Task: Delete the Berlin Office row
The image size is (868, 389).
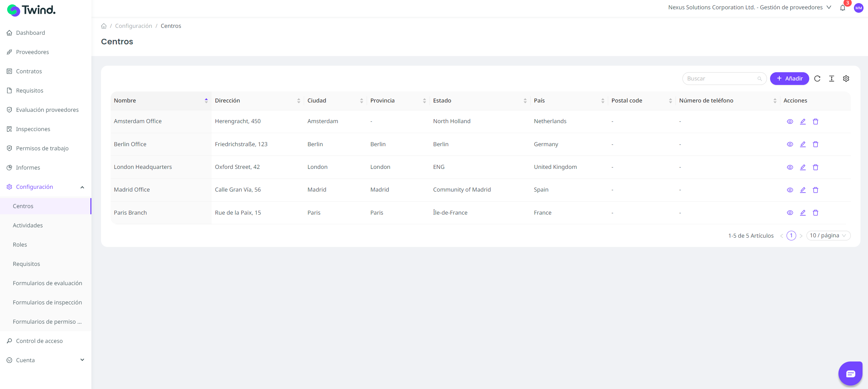Action: point(815,144)
